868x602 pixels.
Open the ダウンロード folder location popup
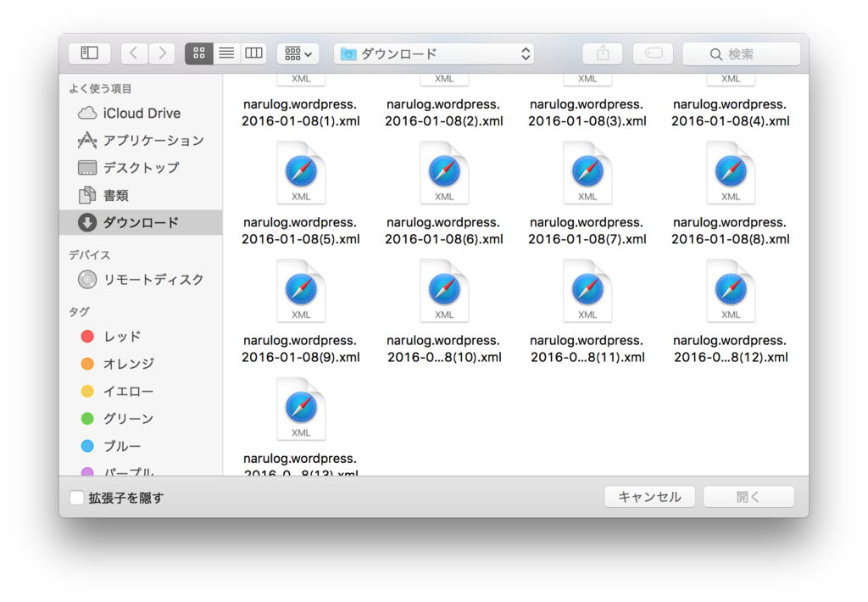click(x=434, y=53)
